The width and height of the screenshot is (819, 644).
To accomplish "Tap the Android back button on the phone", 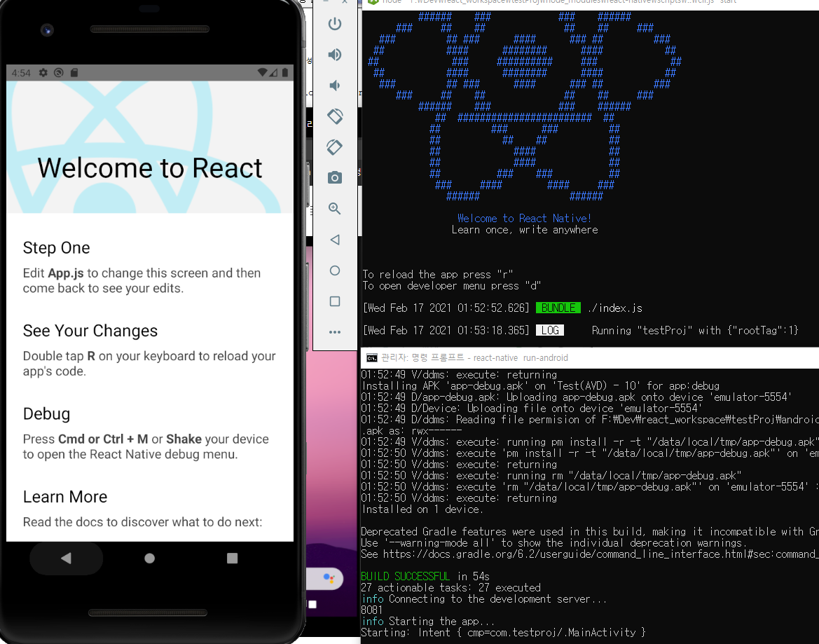I will point(66,559).
